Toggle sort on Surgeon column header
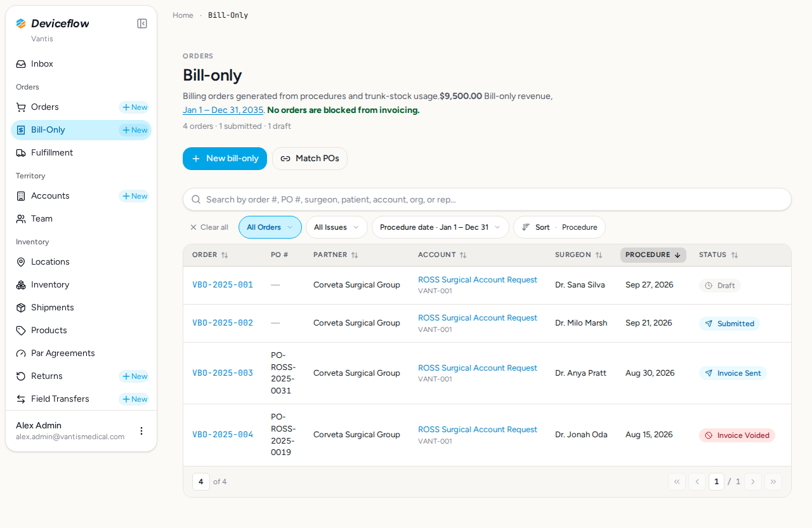Viewport: 812px width, 528px height. pos(579,255)
